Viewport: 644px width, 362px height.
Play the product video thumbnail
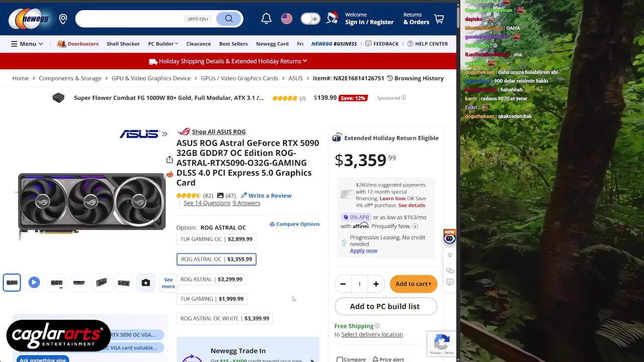34,283
